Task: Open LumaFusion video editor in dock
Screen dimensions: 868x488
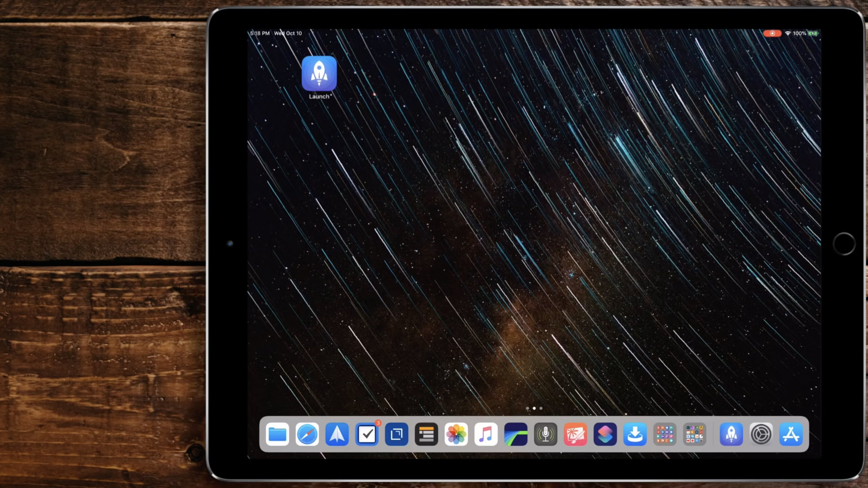Action: click(x=516, y=434)
